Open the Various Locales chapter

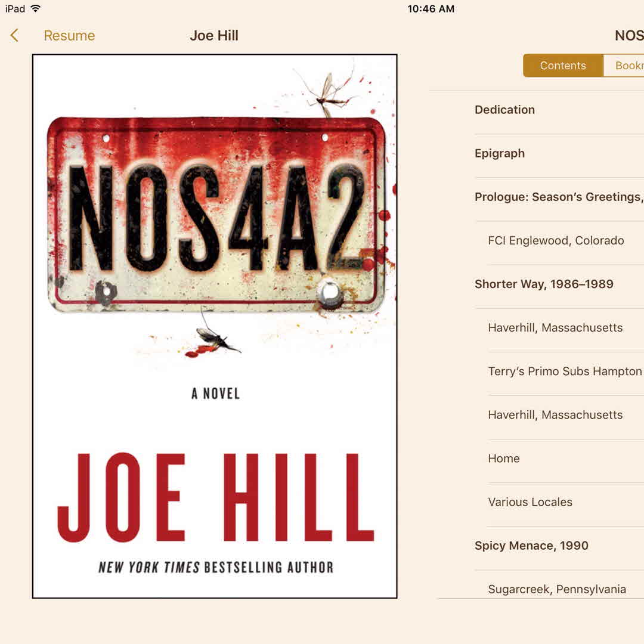tap(565, 502)
